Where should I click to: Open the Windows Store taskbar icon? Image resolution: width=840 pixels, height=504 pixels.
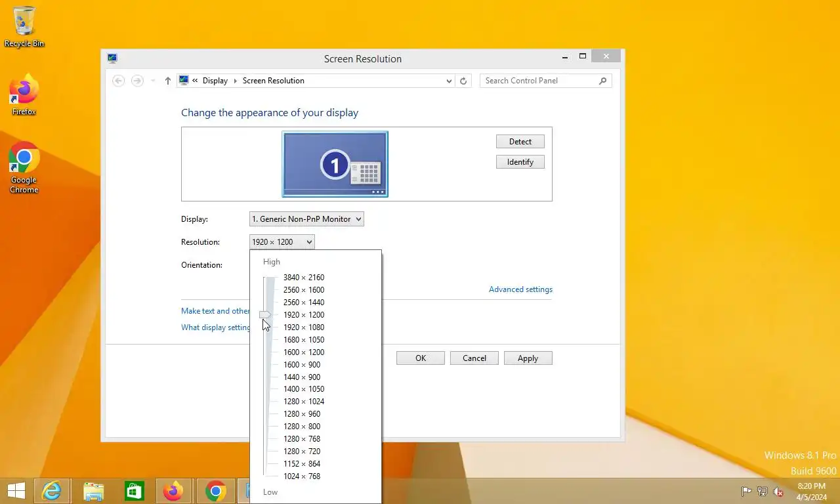tap(134, 491)
